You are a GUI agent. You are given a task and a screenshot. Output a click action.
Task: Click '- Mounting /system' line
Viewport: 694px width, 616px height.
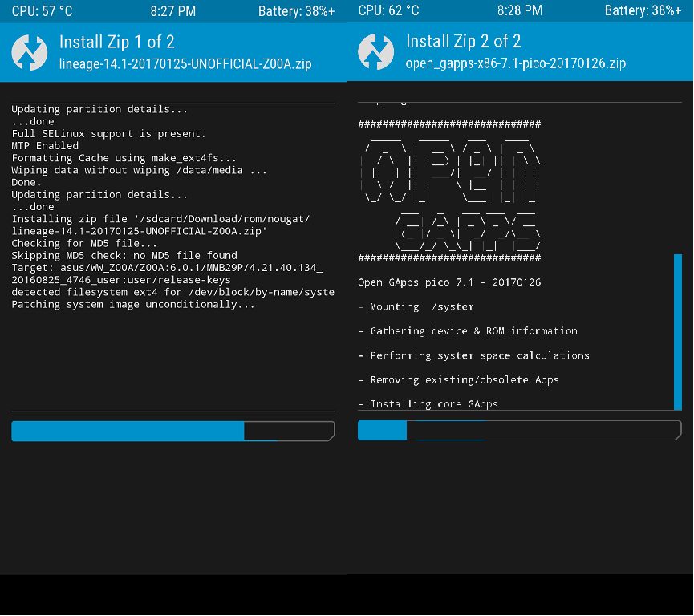(416, 307)
